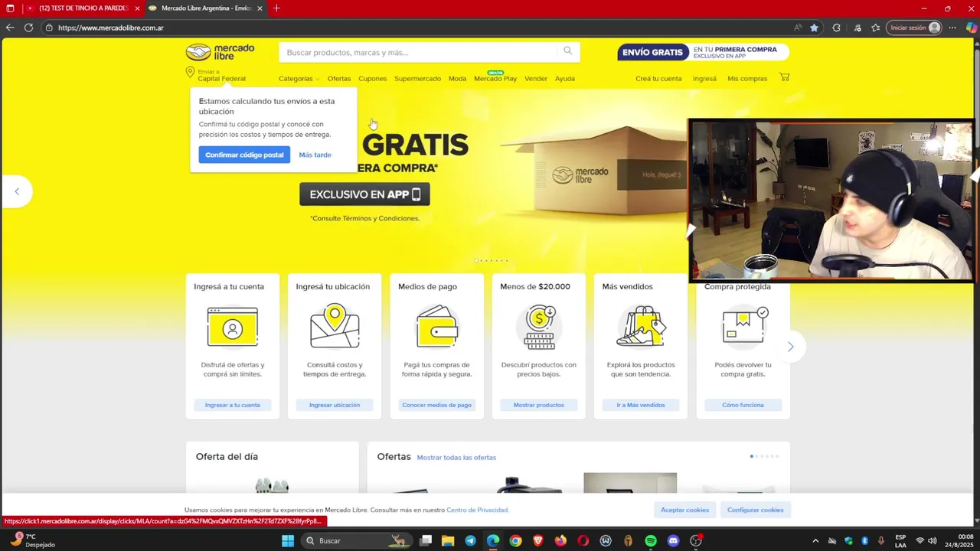The image size is (980, 551).
Task: Click Creá tu cuenta link
Action: click(x=658, y=79)
